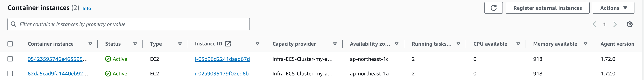Sort by Memory available column arrow
The height and width of the screenshot is (80, 644).
pos(585,44)
